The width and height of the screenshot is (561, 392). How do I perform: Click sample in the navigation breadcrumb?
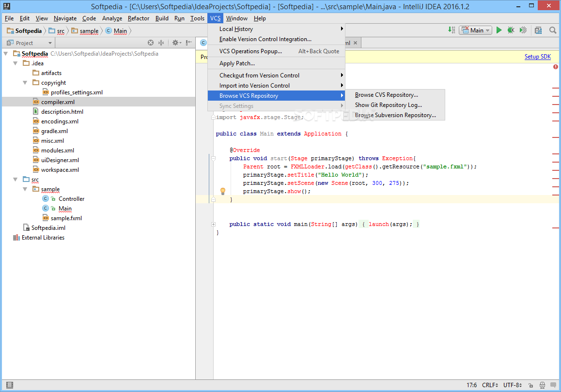[85, 31]
